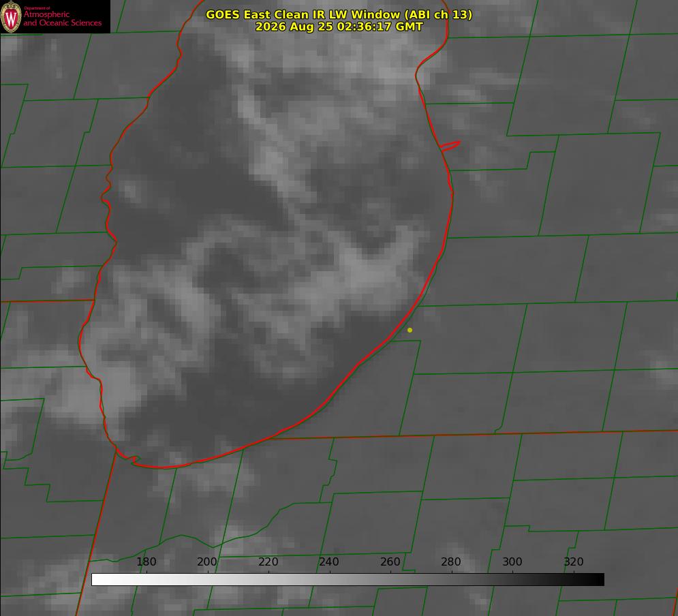The width and height of the screenshot is (678, 616).
Task: Click the 200 label on the colorbar
Action: tap(207, 562)
